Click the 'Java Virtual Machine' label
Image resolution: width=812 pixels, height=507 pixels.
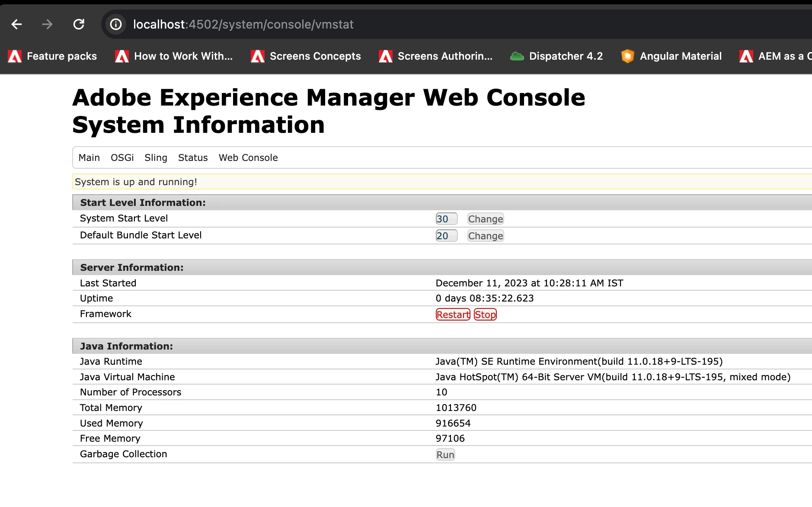click(x=128, y=377)
